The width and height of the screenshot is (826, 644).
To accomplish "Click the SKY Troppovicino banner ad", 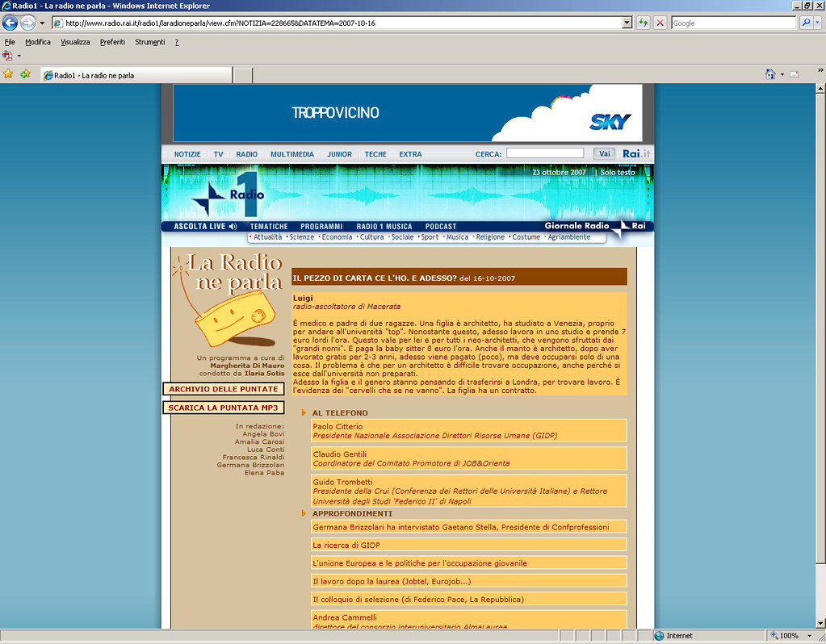I will click(407, 113).
